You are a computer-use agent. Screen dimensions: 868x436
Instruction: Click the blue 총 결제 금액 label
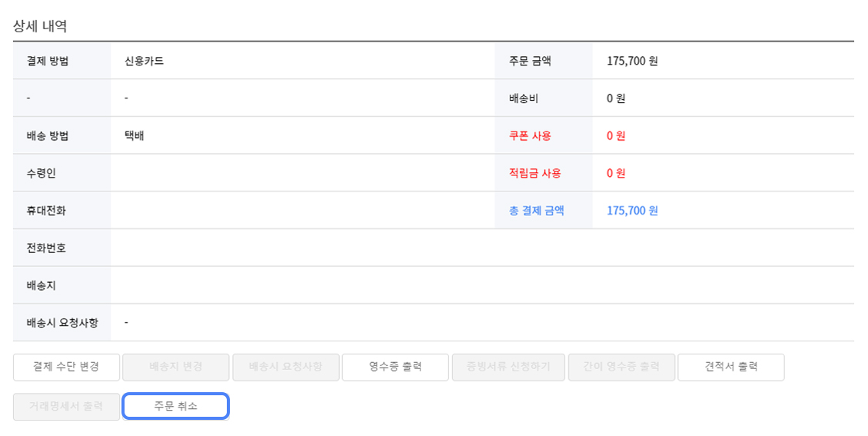536,211
